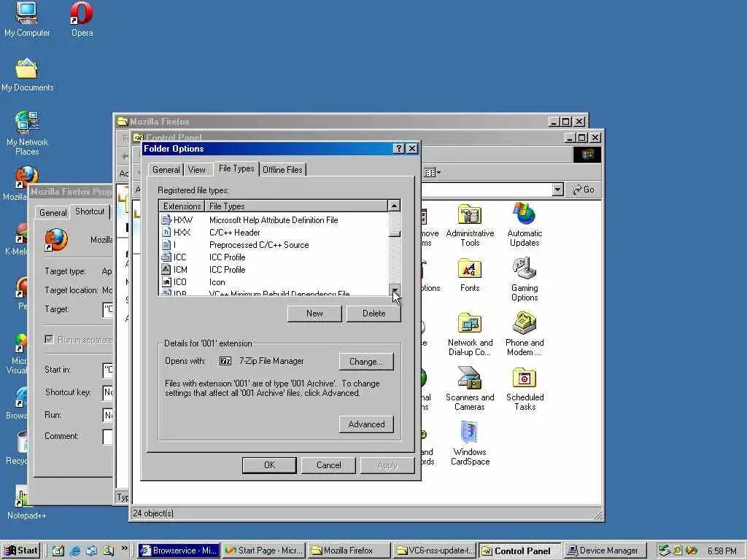Sort by the File Types column header

296,206
